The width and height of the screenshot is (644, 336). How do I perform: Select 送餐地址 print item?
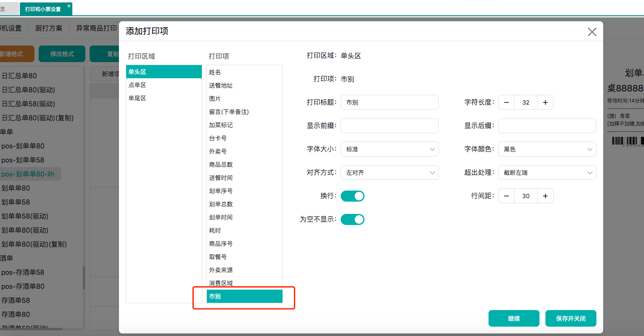(x=245, y=85)
